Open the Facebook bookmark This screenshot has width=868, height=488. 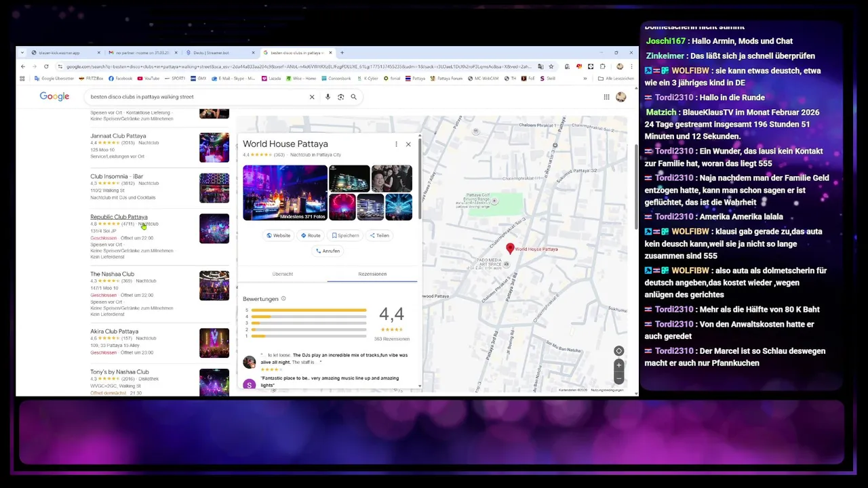click(121, 79)
